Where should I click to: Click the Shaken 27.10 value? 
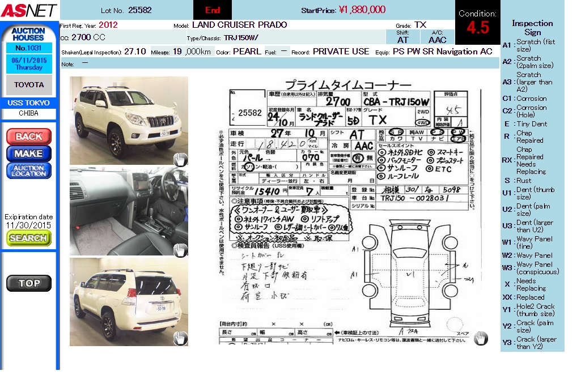pos(135,52)
